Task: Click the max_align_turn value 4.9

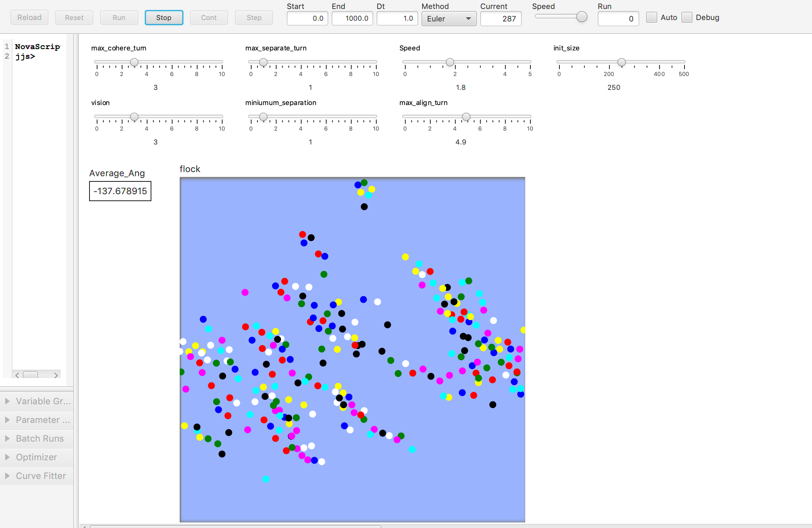Action: click(461, 142)
